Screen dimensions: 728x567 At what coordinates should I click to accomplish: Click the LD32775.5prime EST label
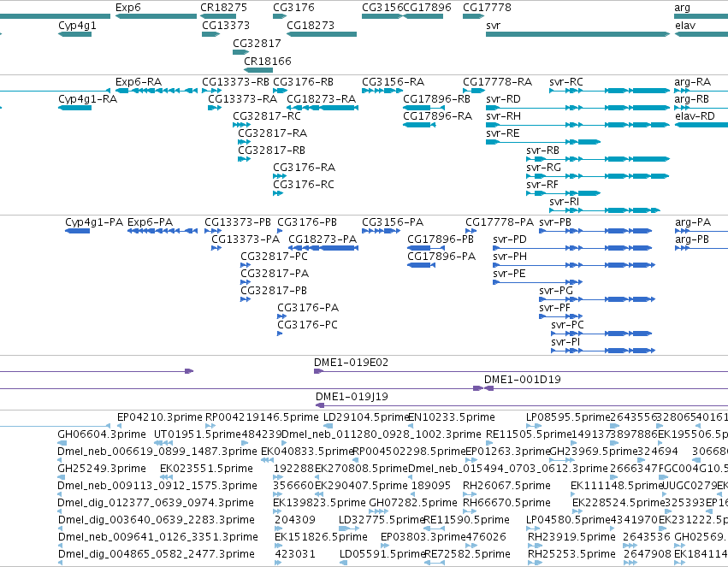pos(382,520)
